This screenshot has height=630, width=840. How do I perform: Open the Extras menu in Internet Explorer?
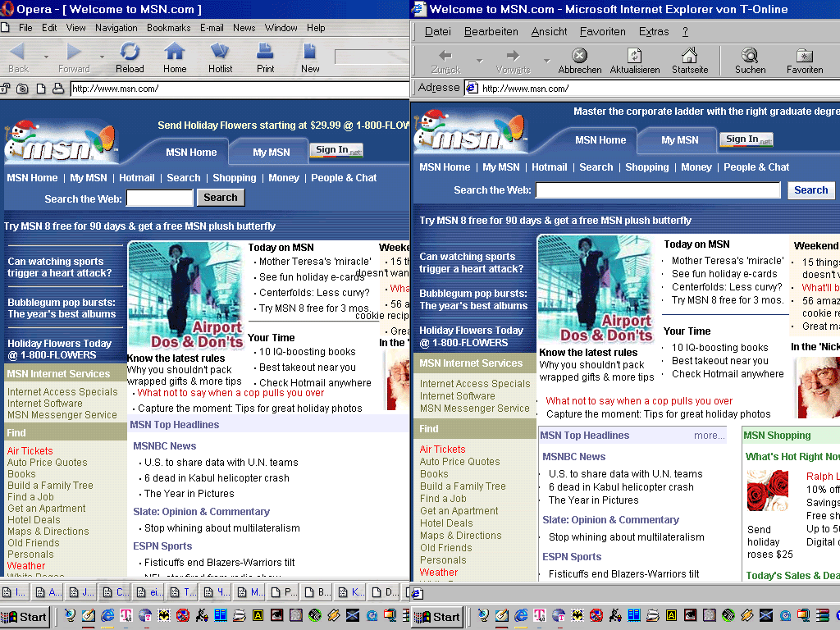[654, 32]
